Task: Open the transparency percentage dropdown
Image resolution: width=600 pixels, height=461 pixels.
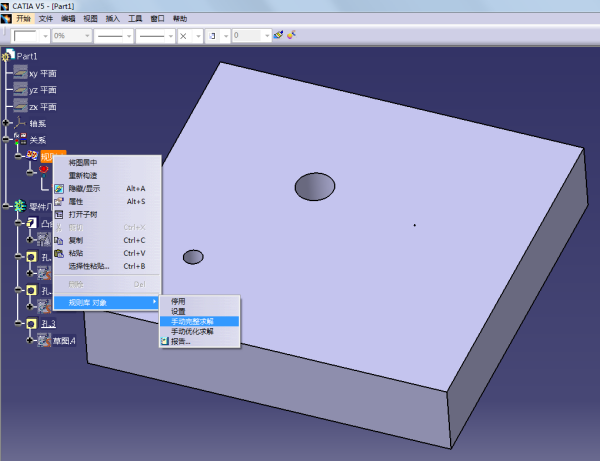Action: 85,35
